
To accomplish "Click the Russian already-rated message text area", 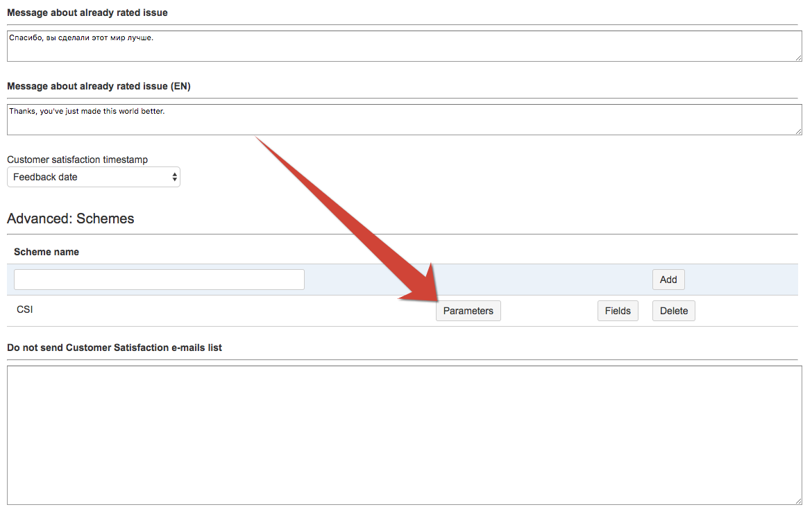I will tap(403, 46).
